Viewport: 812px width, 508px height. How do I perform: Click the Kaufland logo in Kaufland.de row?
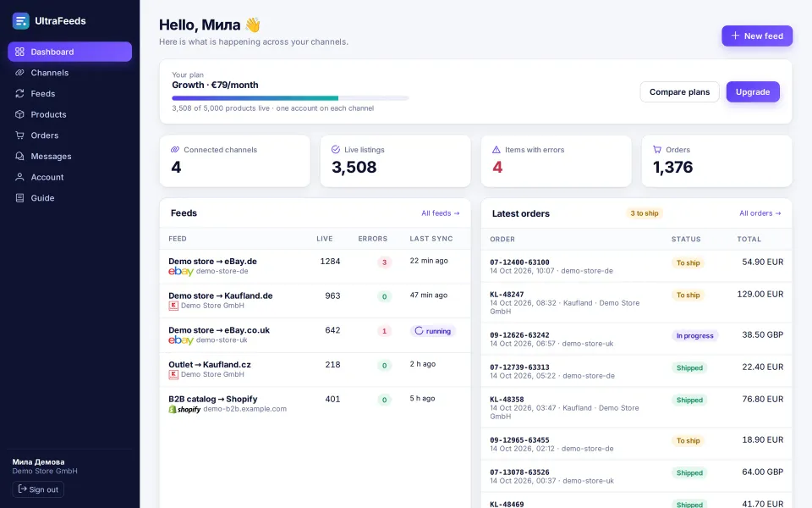(173, 306)
